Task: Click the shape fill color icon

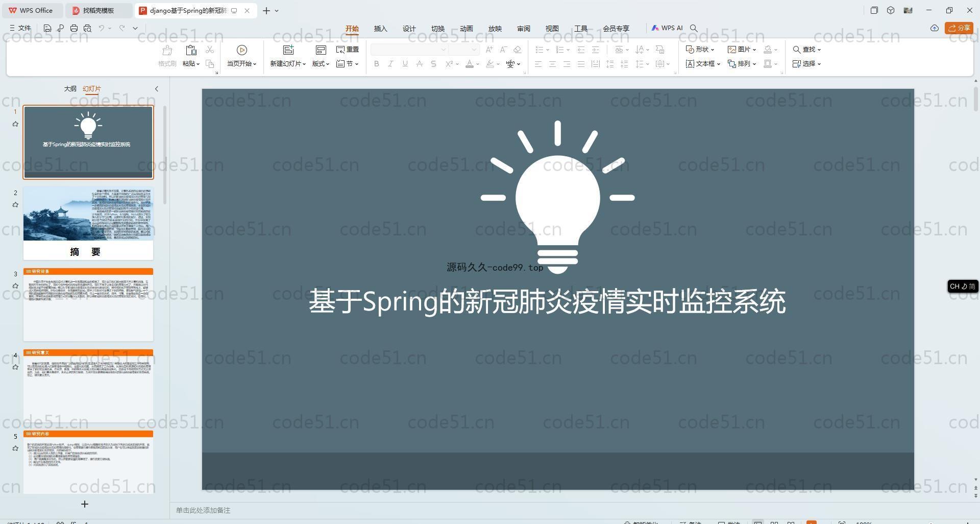Action: pyautogui.click(x=768, y=50)
